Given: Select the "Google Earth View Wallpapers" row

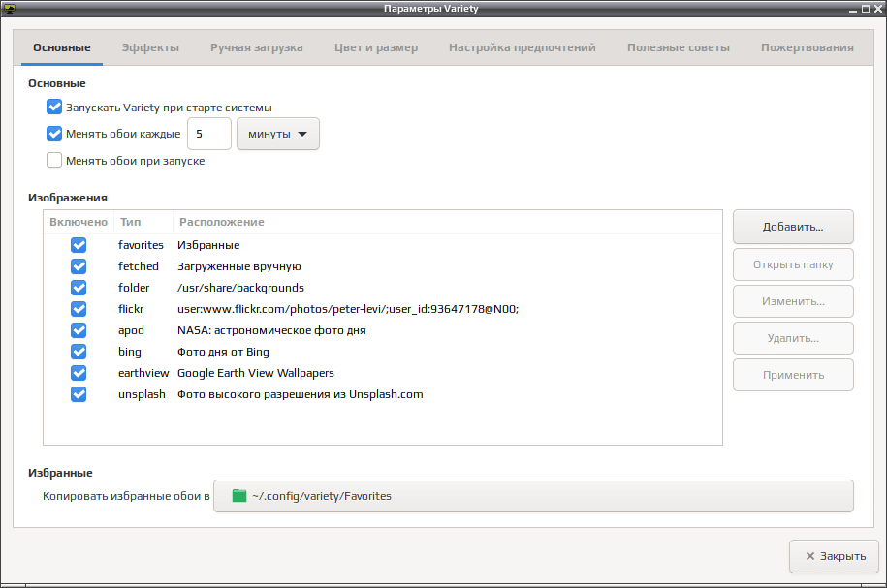Looking at the screenshot, I should pyautogui.click(x=256, y=373).
